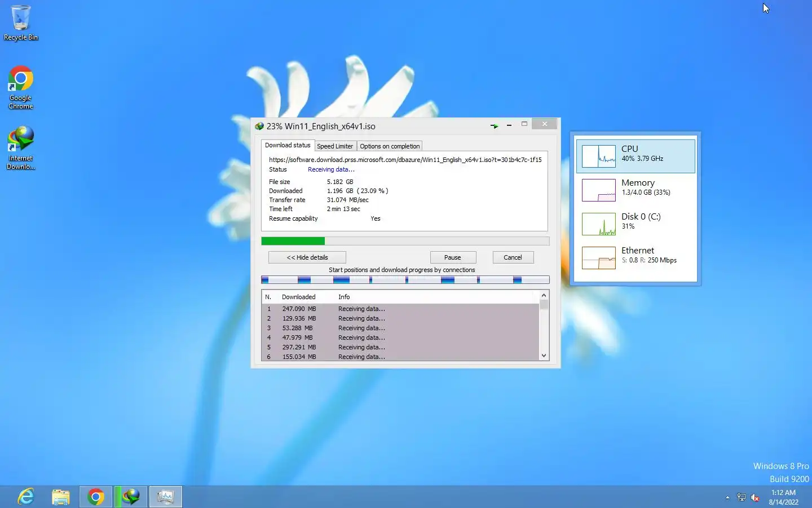Screen dimensions: 812x508
Task: Select connection row with 47.979 MB
Action: 400,338
